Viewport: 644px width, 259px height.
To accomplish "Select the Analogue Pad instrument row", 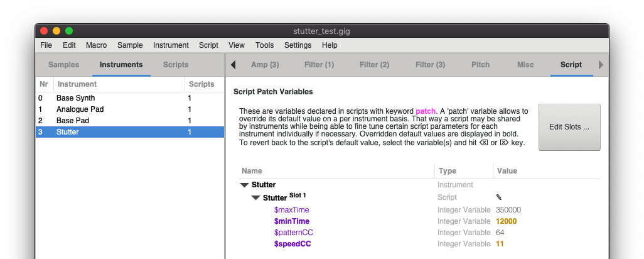I will point(130,109).
